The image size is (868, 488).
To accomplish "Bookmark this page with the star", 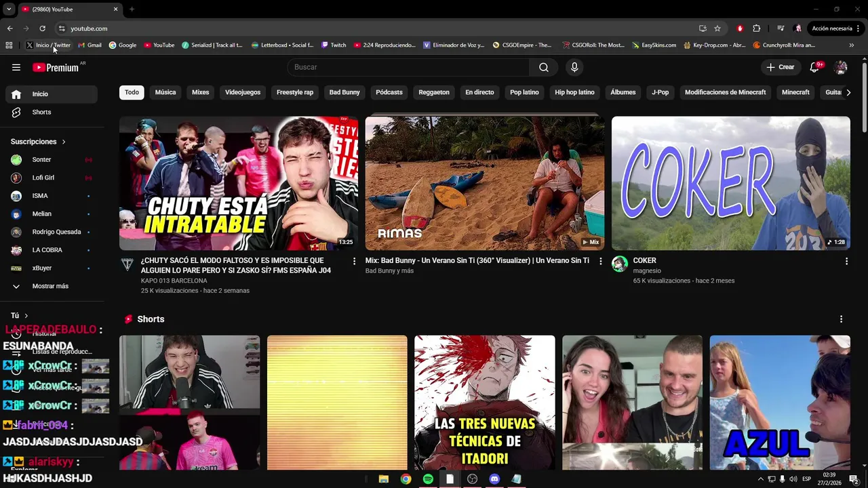I will point(717,28).
